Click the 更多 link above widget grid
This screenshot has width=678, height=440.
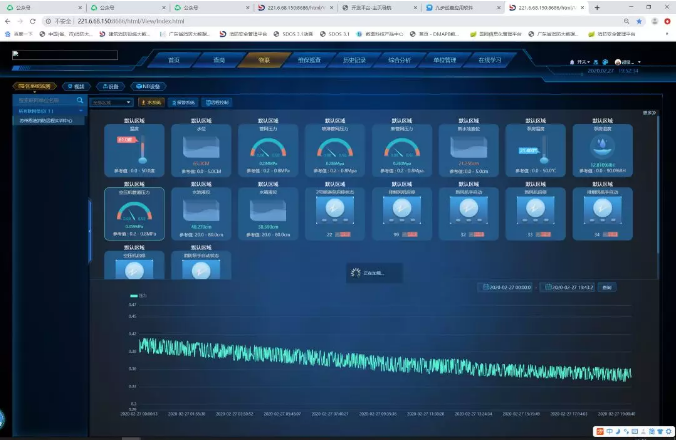pyautogui.click(x=649, y=112)
